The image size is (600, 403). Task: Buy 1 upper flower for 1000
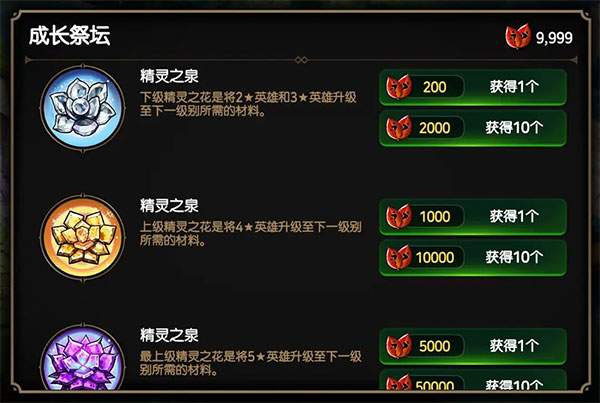coord(473,216)
